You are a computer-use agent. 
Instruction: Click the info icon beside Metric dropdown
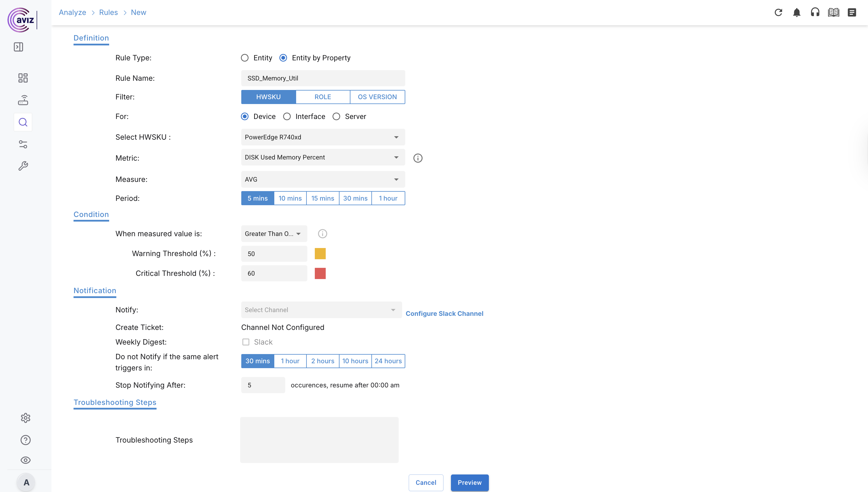tap(418, 158)
